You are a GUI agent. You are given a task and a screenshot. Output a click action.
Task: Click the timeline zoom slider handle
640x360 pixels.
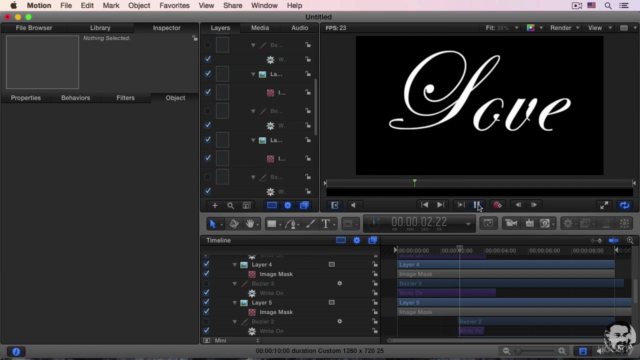pos(518,351)
